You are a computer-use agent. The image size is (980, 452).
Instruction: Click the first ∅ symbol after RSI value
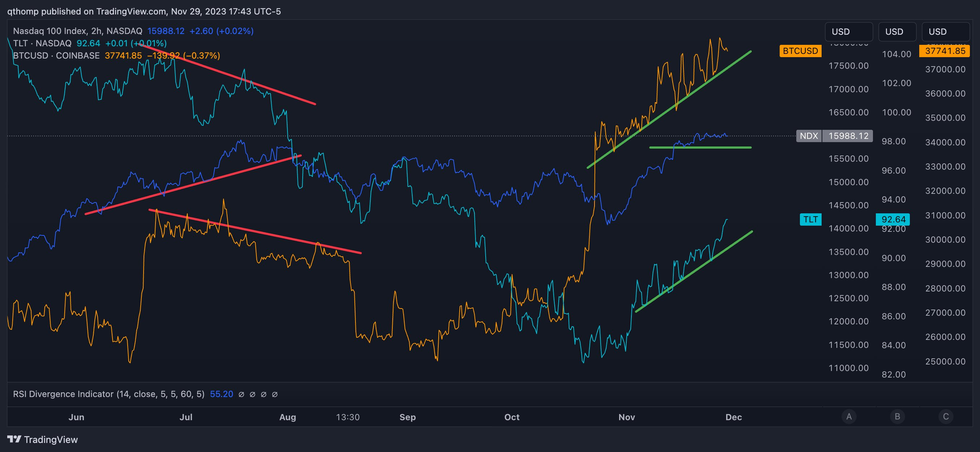(x=241, y=394)
